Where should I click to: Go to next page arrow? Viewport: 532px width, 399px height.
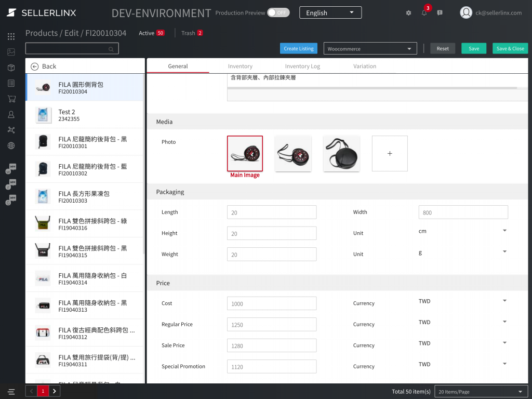[x=54, y=391]
